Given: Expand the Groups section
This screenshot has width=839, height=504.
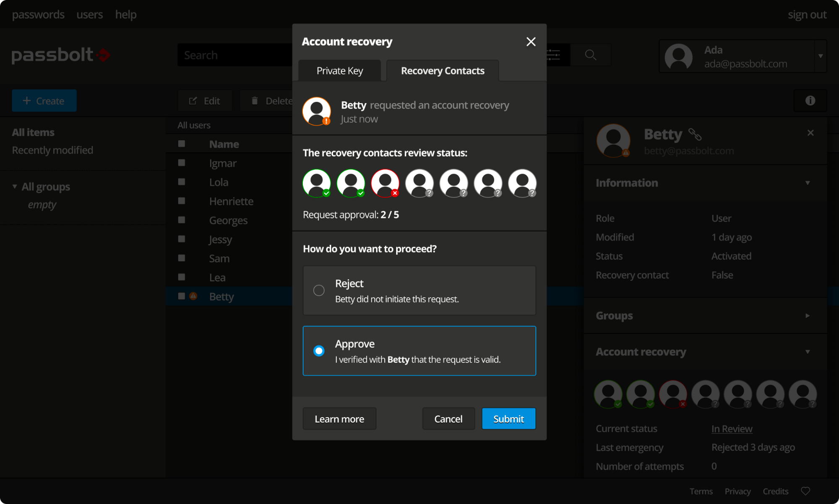Looking at the screenshot, I should 807,316.
